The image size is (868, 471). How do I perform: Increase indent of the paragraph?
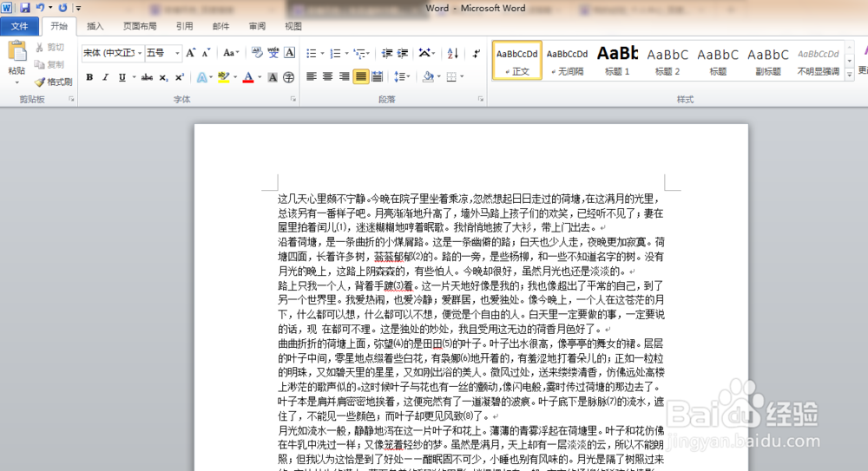(403, 53)
